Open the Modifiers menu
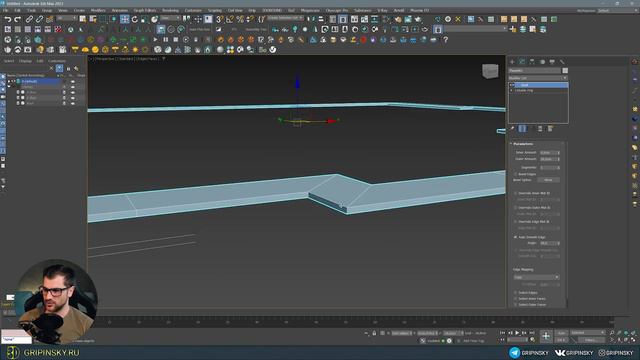 [x=98, y=10]
